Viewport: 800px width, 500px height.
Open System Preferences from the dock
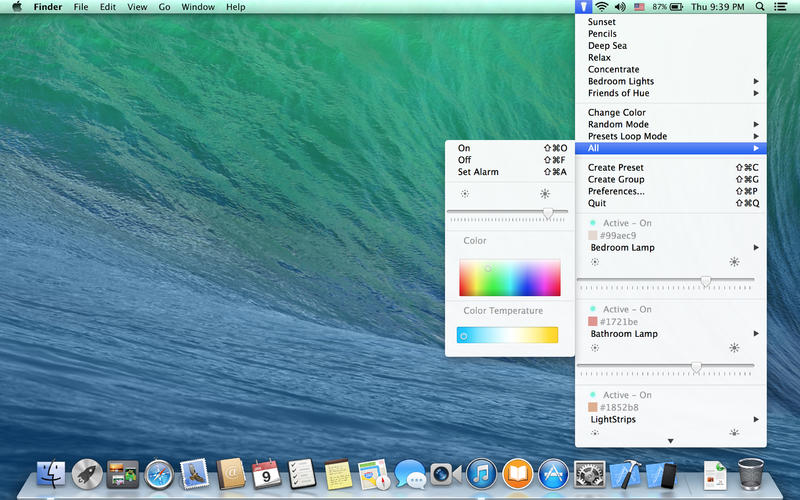(590, 472)
